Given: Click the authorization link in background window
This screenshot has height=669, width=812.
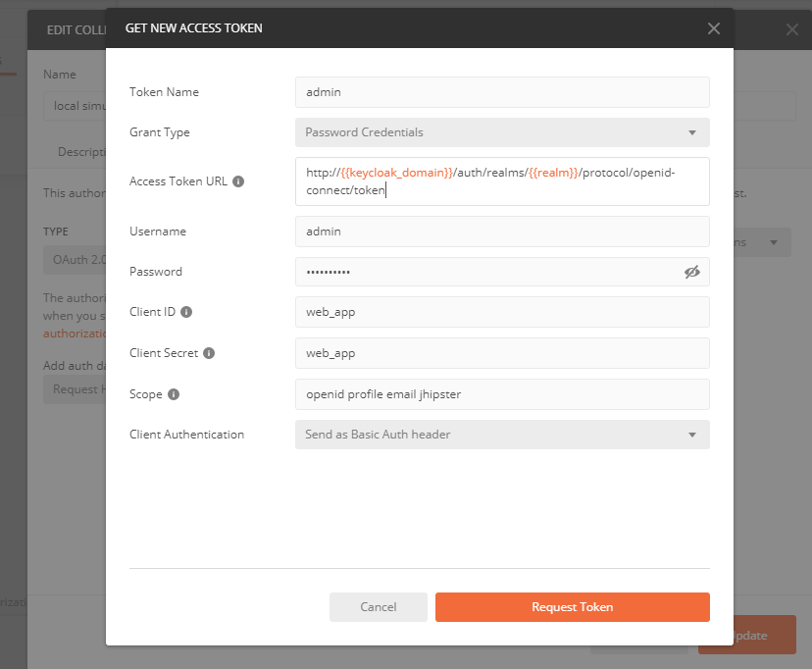Looking at the screenshot, I should pyautogui.click(x=75, y=334).
